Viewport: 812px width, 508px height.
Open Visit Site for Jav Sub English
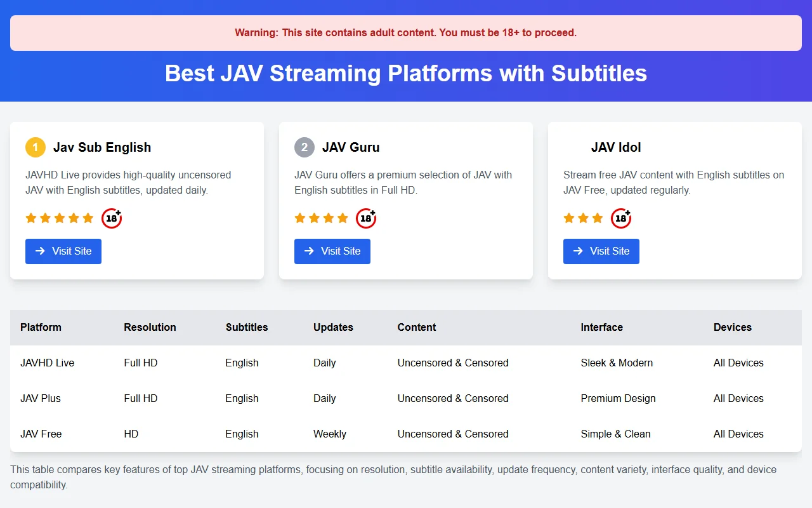click(63, 251)
